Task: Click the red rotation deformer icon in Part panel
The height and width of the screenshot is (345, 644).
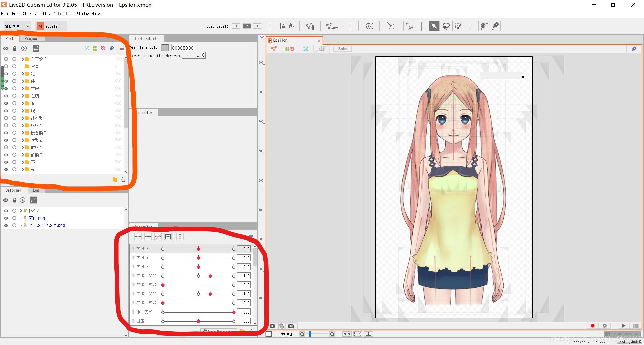Action: (x=103, y=48)
